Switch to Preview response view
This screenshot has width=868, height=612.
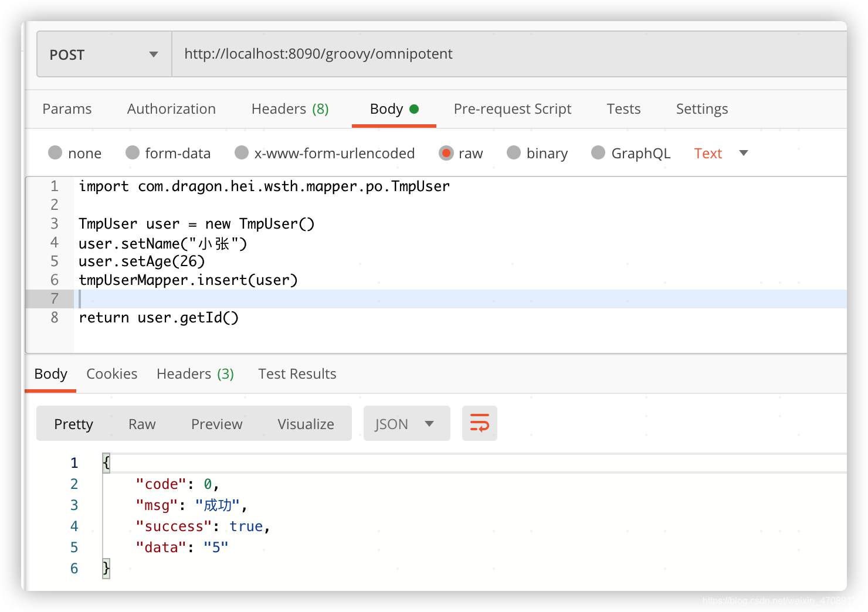[216, 424]
